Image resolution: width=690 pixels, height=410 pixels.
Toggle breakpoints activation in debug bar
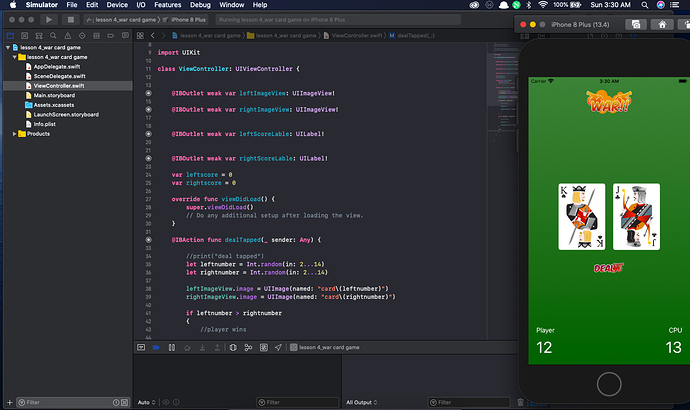156,348
